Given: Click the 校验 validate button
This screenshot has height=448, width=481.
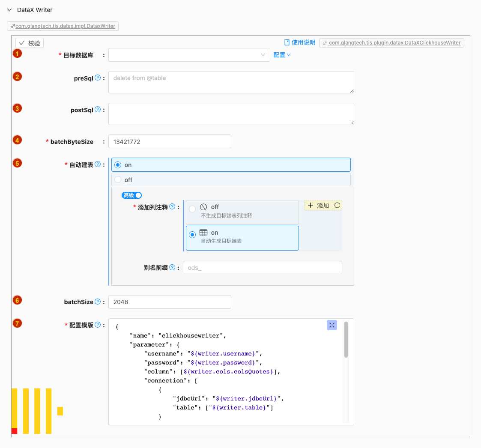Looking at the screenshot, I should [30, 43].
